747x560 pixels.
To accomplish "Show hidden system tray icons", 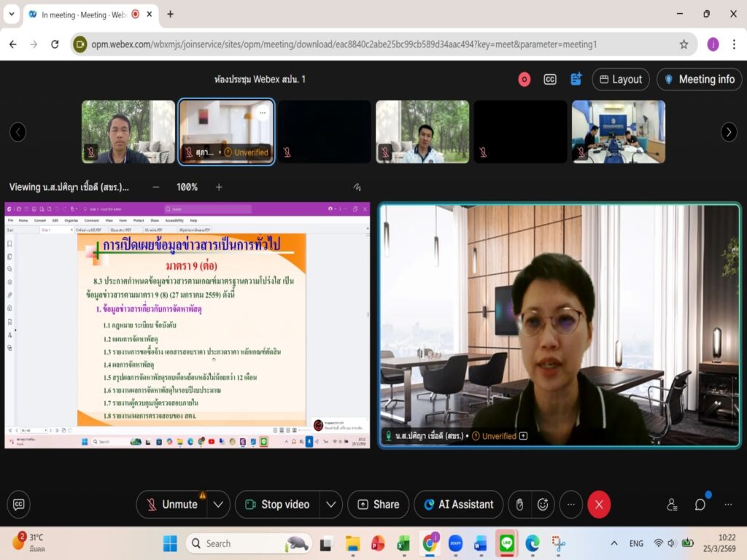I will point(614,543).
